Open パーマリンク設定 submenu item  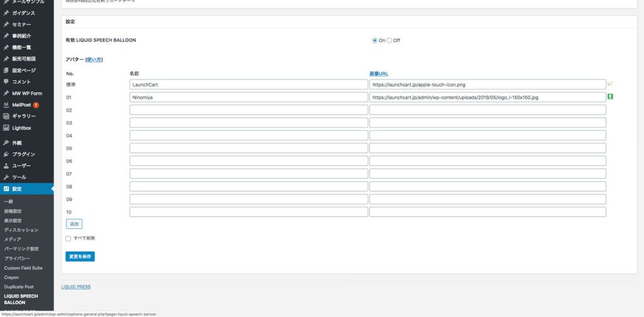[22, 249]
